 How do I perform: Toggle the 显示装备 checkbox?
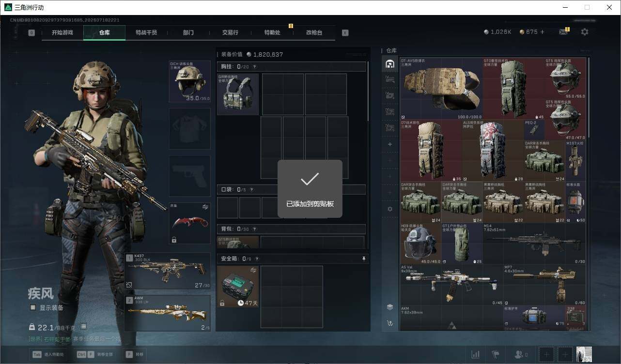coord(33,307)
